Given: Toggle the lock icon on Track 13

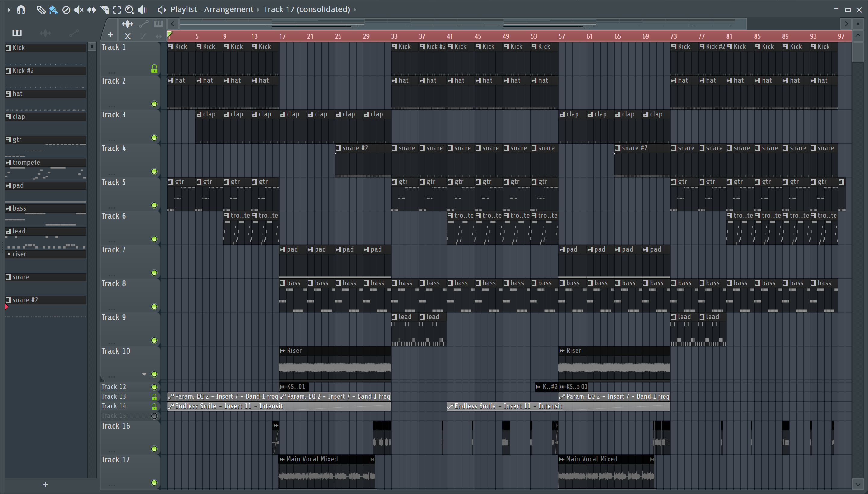Looking at the screenshot, I should pos(154,397).
